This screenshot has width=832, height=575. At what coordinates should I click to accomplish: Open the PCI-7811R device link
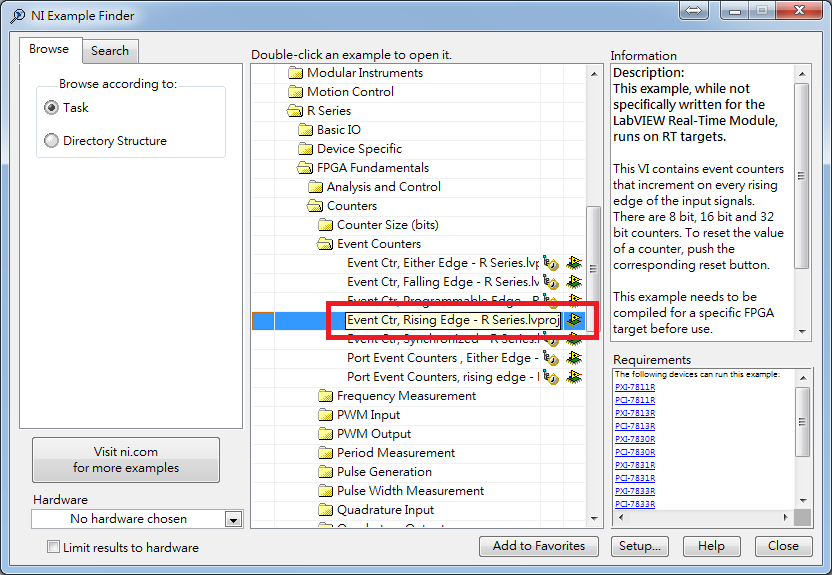(635, 400)
